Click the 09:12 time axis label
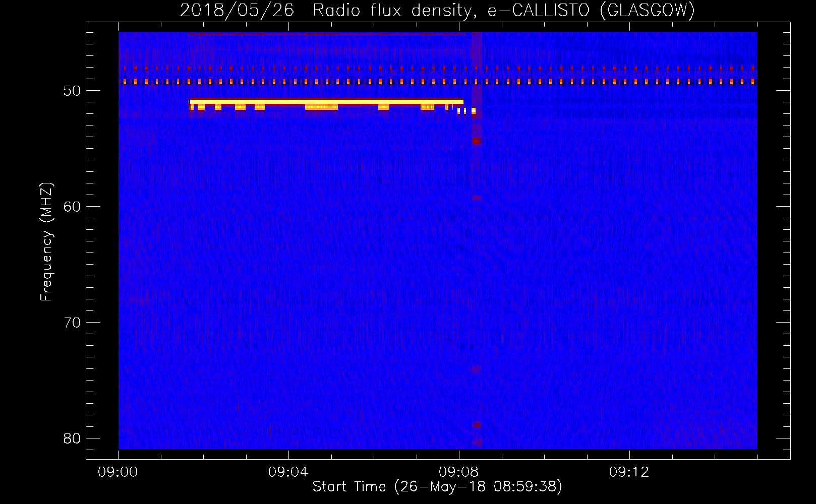The image size is (816, 504). pyautogui.click(x=629, y=472)
